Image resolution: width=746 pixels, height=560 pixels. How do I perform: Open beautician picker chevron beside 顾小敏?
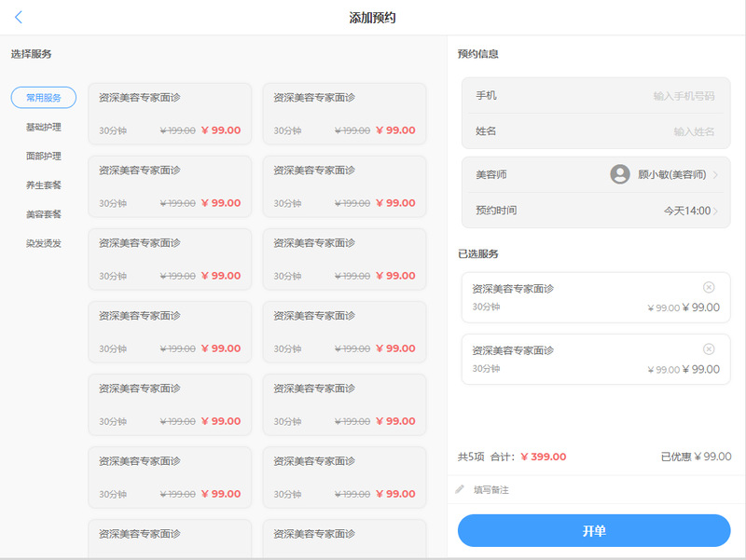coord(715,175)
